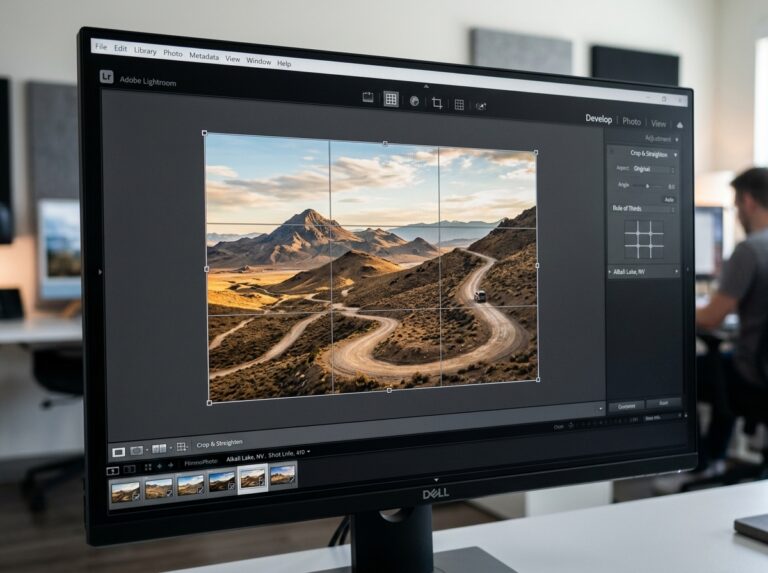Screen dimensions: 768x573
Task: Click the four-square grid icon in filmstrip bar
Action: point(148,467)
